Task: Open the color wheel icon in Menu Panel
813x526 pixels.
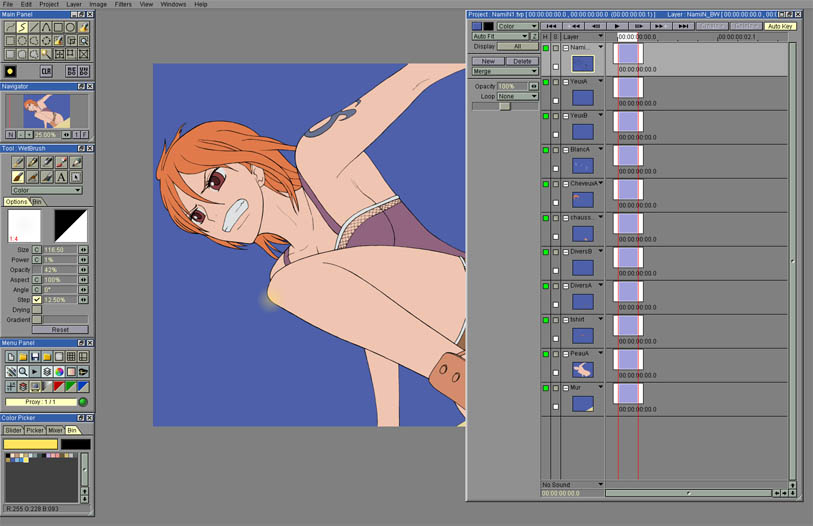Action: pyautogui.click(x=59, y=371)
